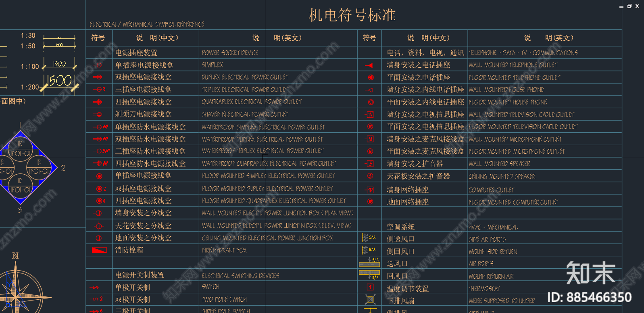The image size is (644, 313).
Task: Select the wall mounted speaker symbol
Action: pyautogui.click(x=369, y=164)
